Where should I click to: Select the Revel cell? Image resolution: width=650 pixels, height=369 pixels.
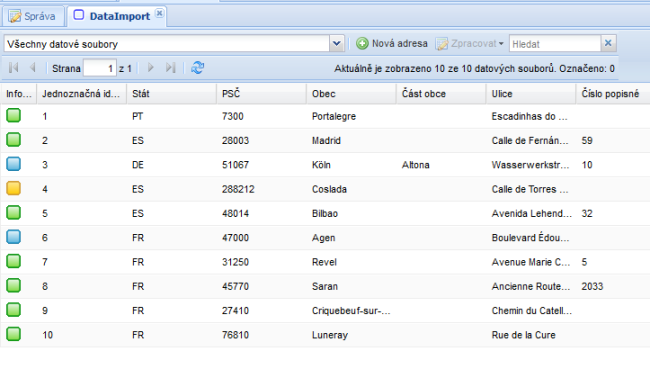tap(324, 262)
